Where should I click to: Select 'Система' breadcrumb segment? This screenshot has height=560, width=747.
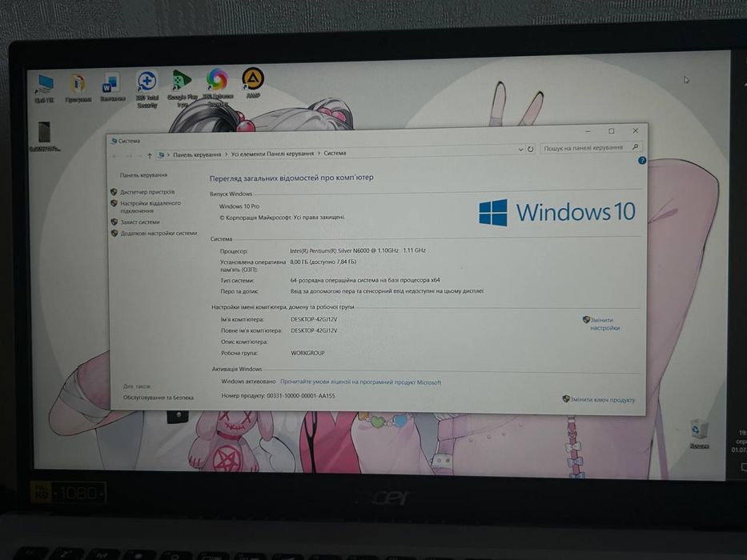(x=335, y=154)
